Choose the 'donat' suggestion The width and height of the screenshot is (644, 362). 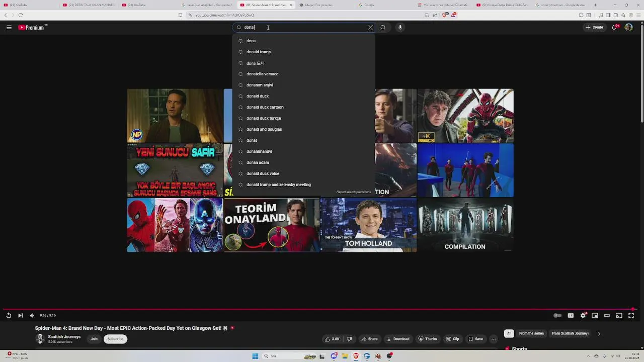pos(303,140)
